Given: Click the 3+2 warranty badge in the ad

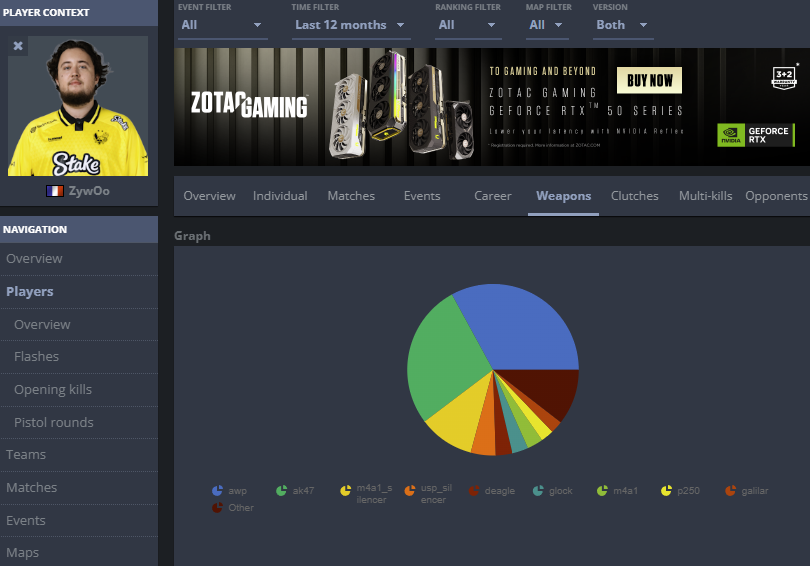Looking at the screenshot, I should point(784,77).
